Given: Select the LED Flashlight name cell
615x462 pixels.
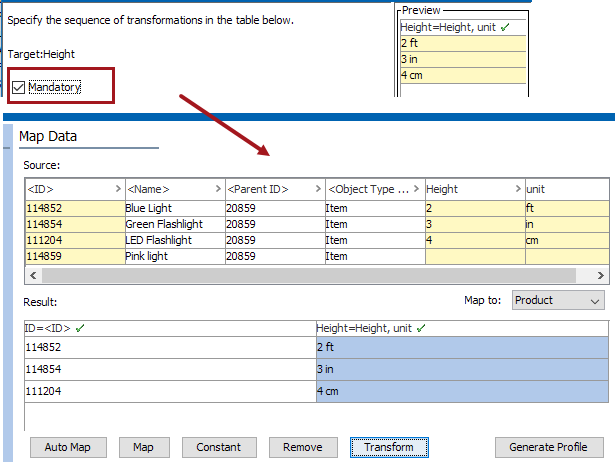Looking at the screenshot, I should [175, 240].
